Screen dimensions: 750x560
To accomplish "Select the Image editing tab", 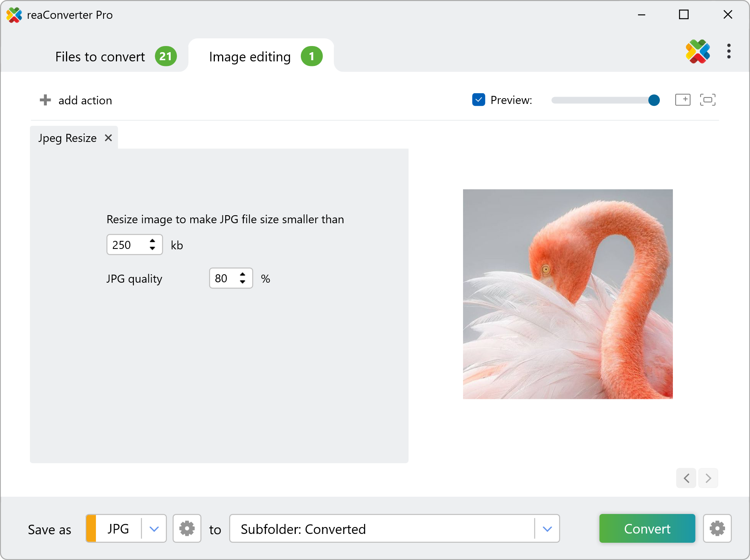I will [250, 57].
